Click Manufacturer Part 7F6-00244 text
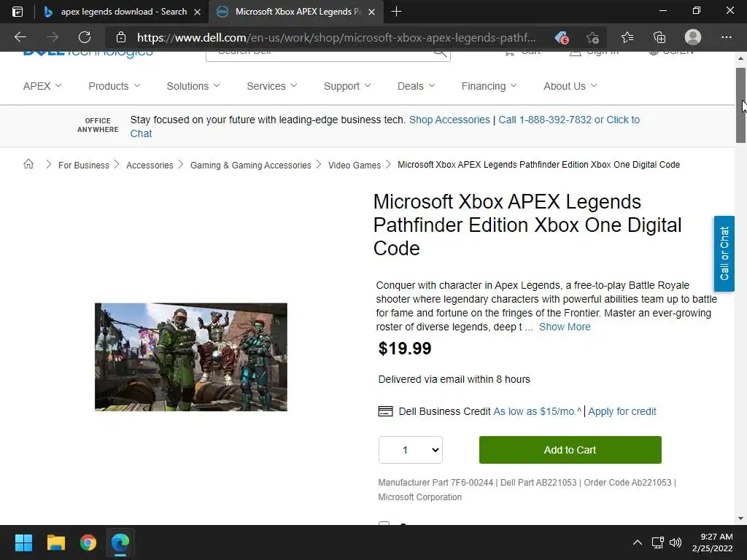 (x=436, y=483)
